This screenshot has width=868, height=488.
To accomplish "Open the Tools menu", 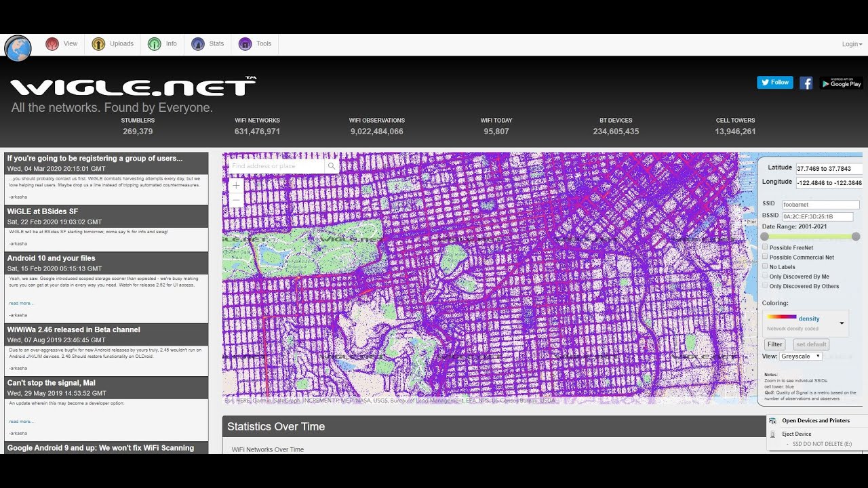I will [255, 44].
